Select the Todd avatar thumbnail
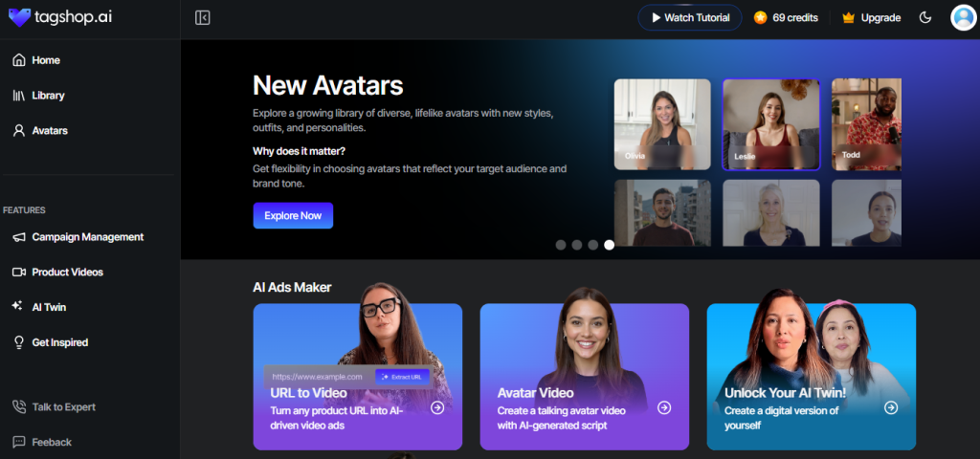Image resolution: width=980 pixels, height=459 pixels. click(866, 124)
